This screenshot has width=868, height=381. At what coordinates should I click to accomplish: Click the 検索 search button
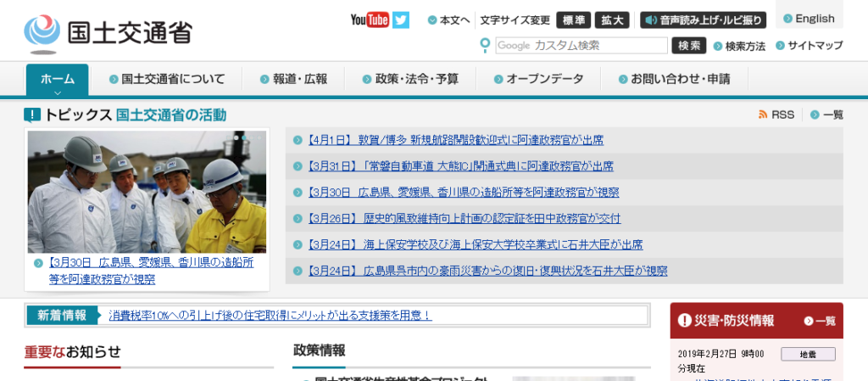(x=689, y=46)
